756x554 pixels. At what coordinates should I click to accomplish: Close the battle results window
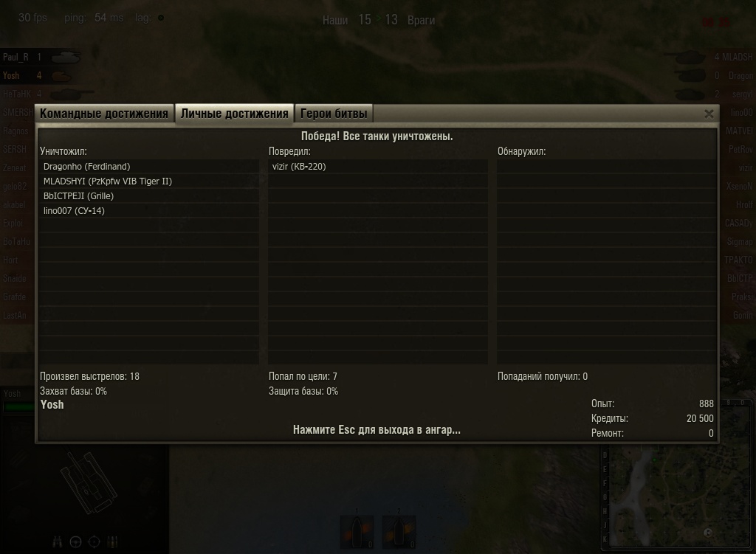[x=709, y=114]
